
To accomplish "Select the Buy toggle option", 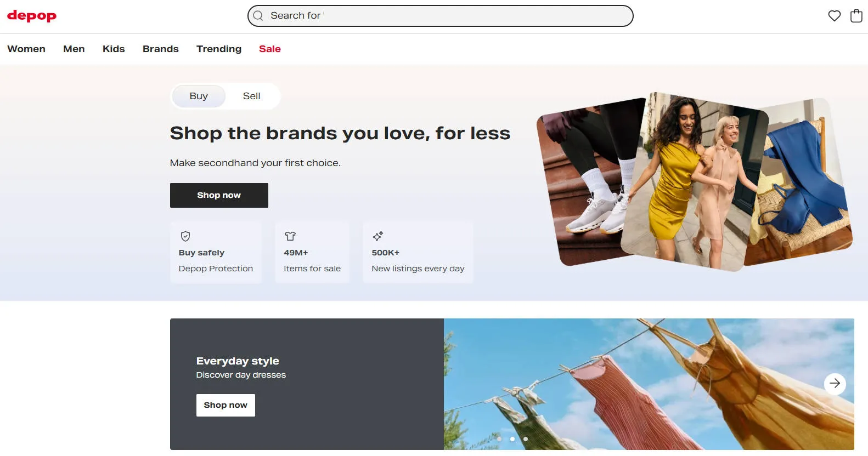I will (199, 96).
